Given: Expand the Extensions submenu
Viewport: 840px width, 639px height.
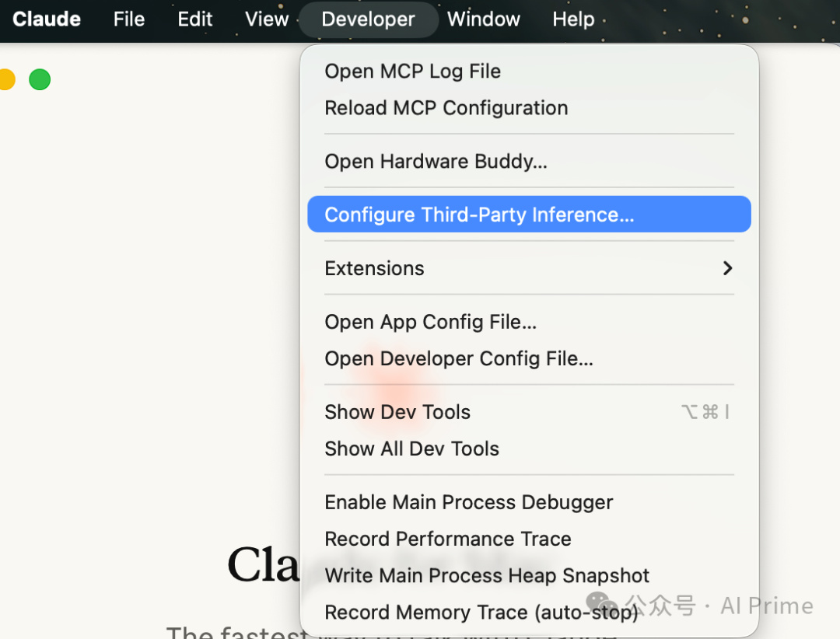Looking at the screenshot, I should 374,268.
